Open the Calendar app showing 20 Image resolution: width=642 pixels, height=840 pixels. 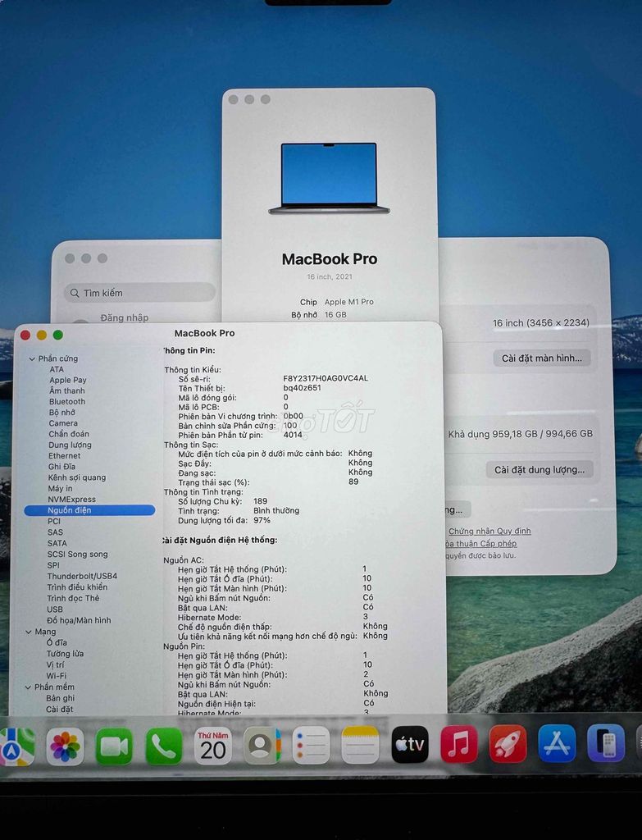pos(212,746)
